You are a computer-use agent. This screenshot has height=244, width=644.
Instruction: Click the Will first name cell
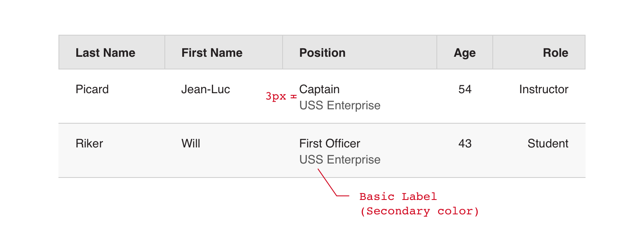click(x=191, y=144)
